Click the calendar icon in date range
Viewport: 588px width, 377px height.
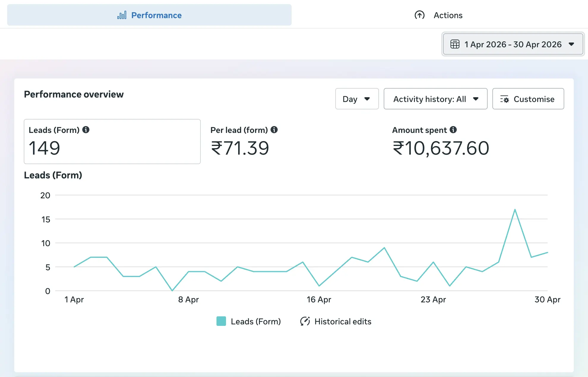coord(455,44)
